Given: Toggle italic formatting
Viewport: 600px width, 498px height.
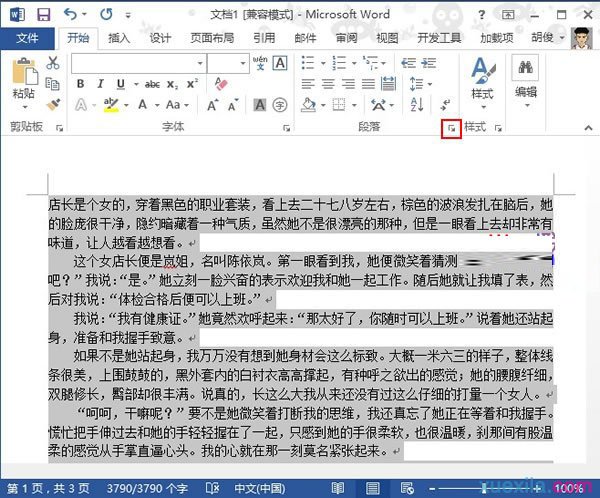Looking at the screenshot, I should (100, 84).
